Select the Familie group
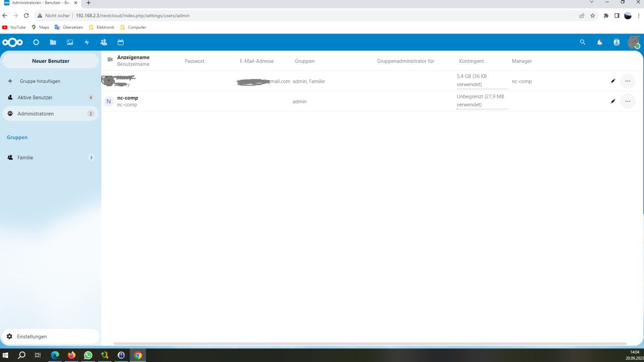 click(25, 157)
